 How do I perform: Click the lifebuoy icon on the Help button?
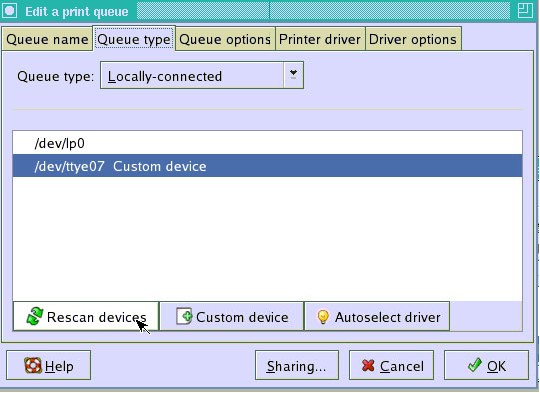click(33, 365)
